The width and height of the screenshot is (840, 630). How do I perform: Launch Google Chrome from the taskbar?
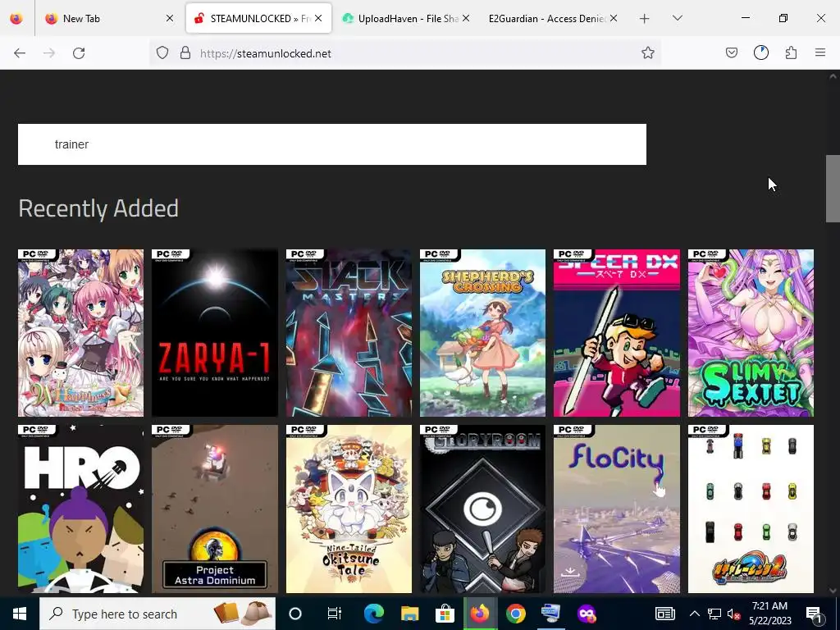(x=515, y=614)
